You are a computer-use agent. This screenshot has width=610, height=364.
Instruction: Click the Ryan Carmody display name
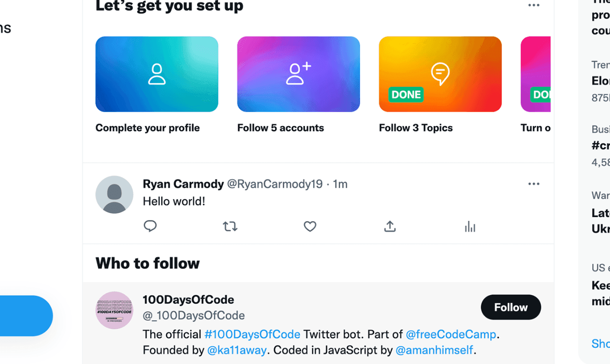click(x=183, y=184)
